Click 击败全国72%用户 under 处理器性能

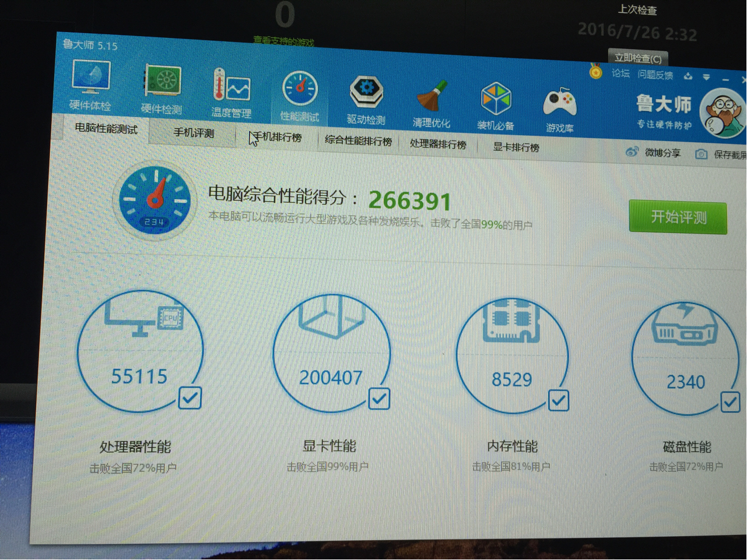click(133, 468)
